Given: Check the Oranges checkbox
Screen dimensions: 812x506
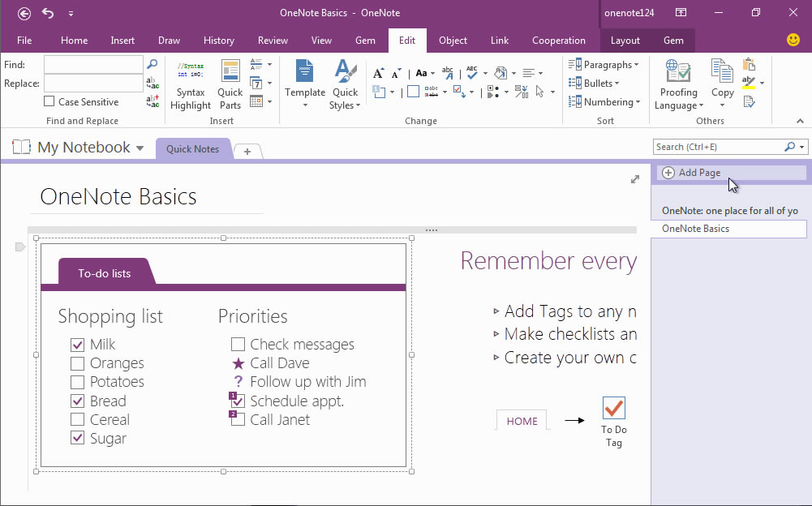Looking at the screenshot, I should [78, 363].
